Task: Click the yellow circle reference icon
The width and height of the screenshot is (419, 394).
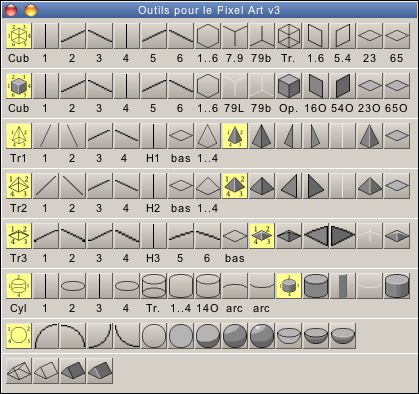Action: click(x=19, y=336)
